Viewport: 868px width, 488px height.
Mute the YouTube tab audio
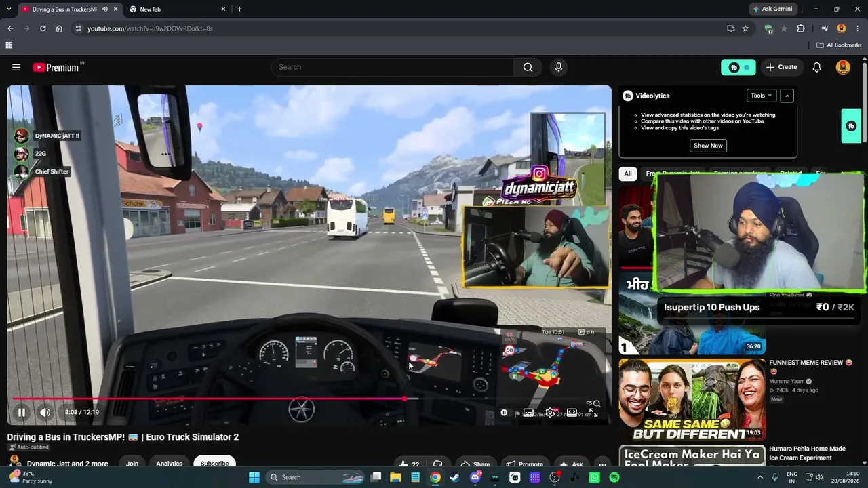(x=104, y=9)
